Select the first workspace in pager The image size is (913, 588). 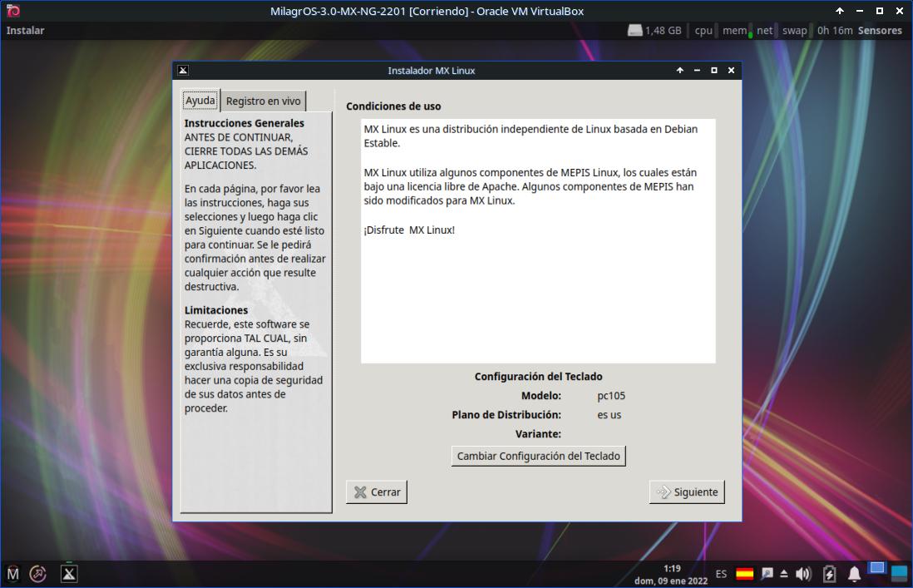click(877, 569)
